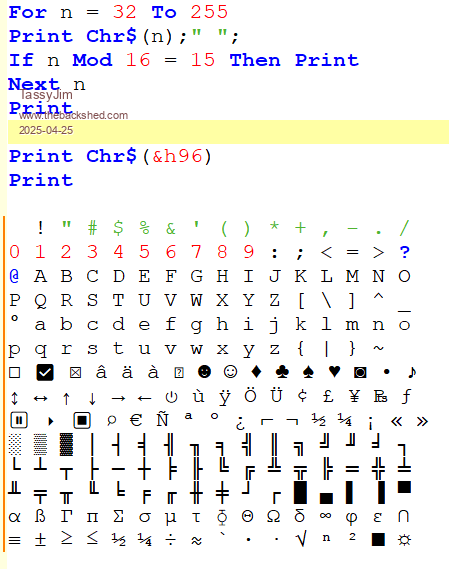Click the Chr$(&h96) code line
The width and height of the screenshot is (449, 569).
pos(110,156)
